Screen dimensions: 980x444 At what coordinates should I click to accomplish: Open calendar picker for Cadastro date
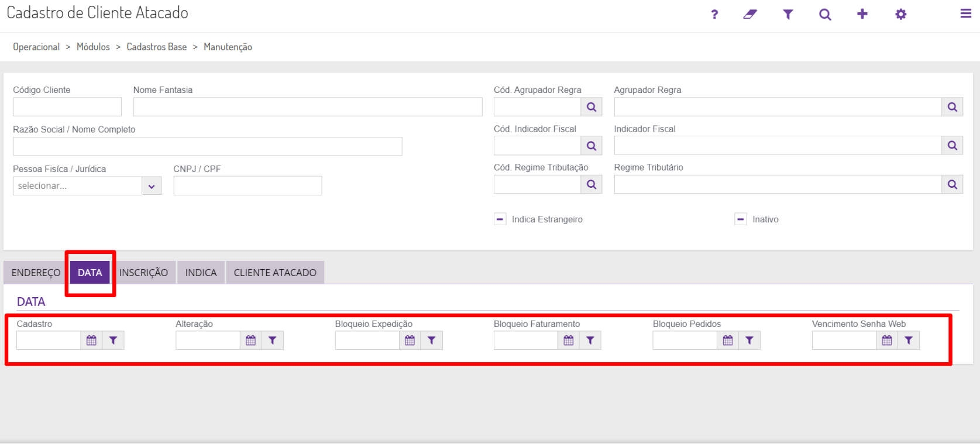click(91, 340)
